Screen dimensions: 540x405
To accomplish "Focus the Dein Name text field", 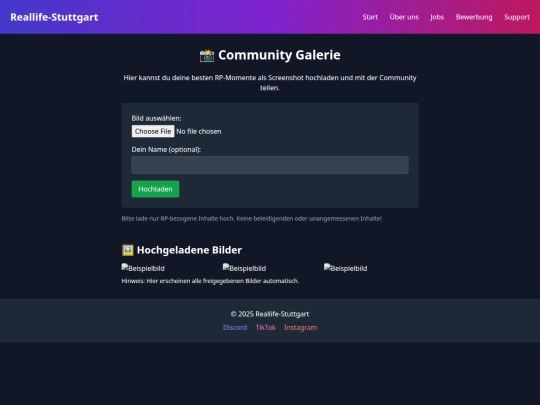I will [270, 165].
